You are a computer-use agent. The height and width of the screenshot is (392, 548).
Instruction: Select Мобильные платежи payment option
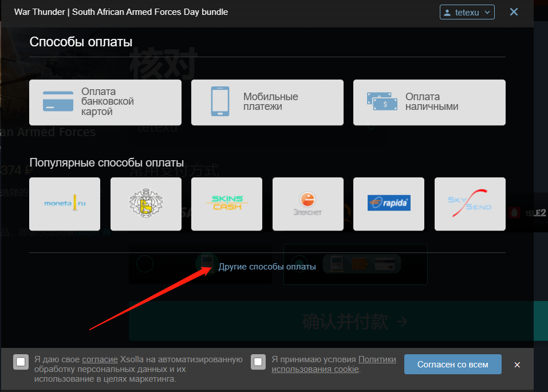coord(267,102)
